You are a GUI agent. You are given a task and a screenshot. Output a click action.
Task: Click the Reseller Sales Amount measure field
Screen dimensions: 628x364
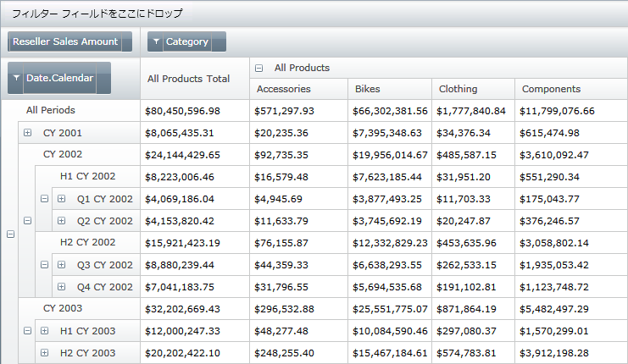[64, 41]
